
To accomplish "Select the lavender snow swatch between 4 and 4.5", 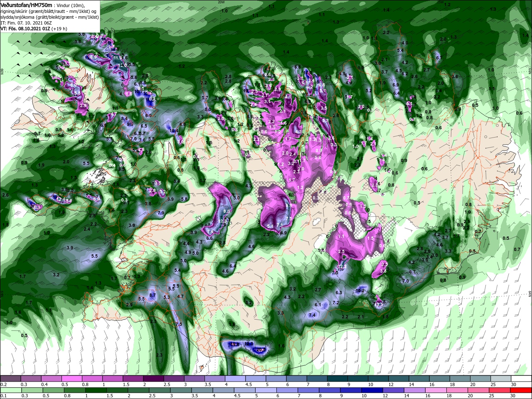I will (235, 379).
